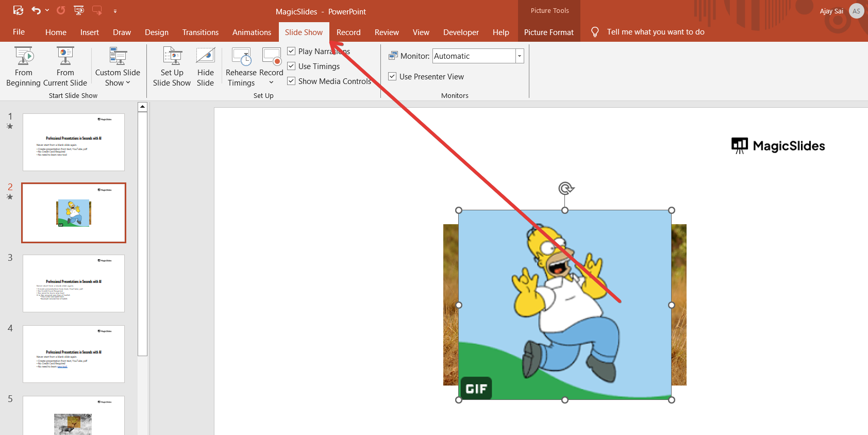This screenshot has height=435, width=868.
Task: Click the top-left sizing handle of picture
Action: click(459, 210)
